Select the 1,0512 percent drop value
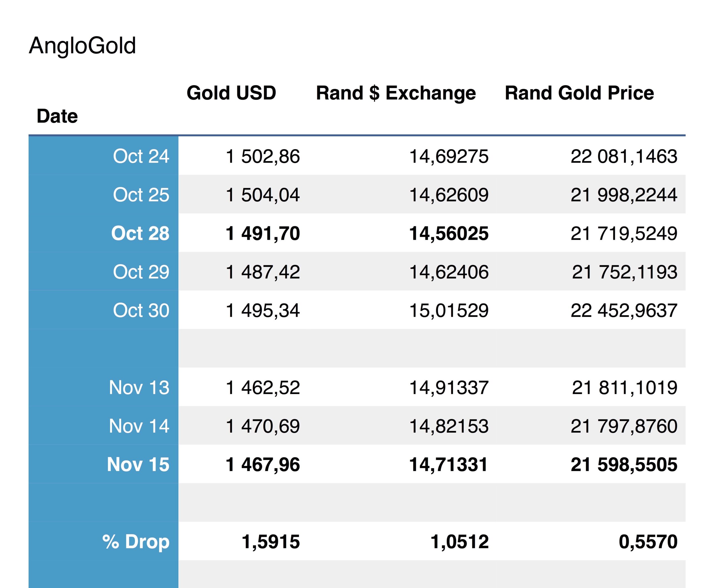The width and height of the screenshot is (710, 588). pyautogui.click(x=460, y=542)
